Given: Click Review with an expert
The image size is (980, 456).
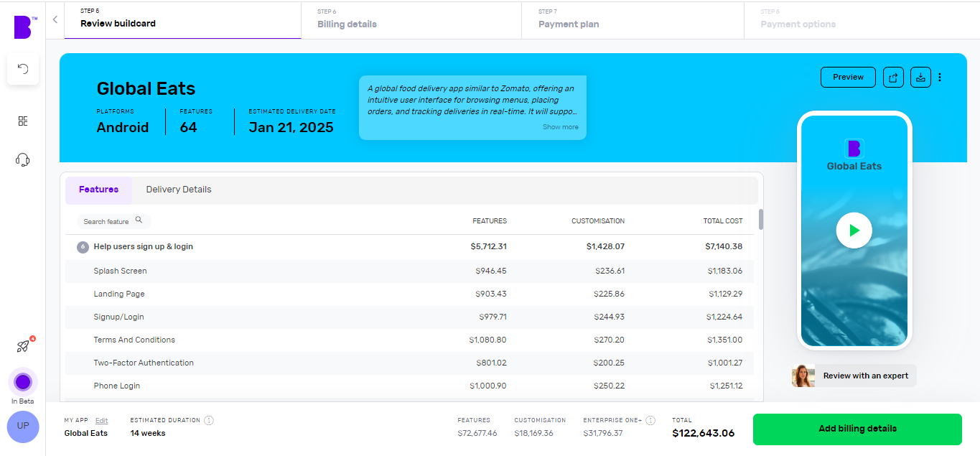Looking at the screenshot, I should click(x=865, y=376).
